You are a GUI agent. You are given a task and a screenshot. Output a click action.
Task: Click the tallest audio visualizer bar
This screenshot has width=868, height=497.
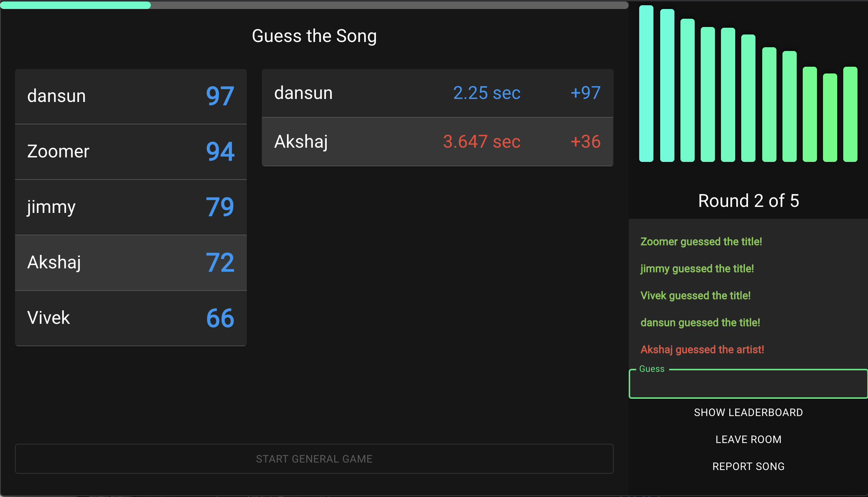646,84
